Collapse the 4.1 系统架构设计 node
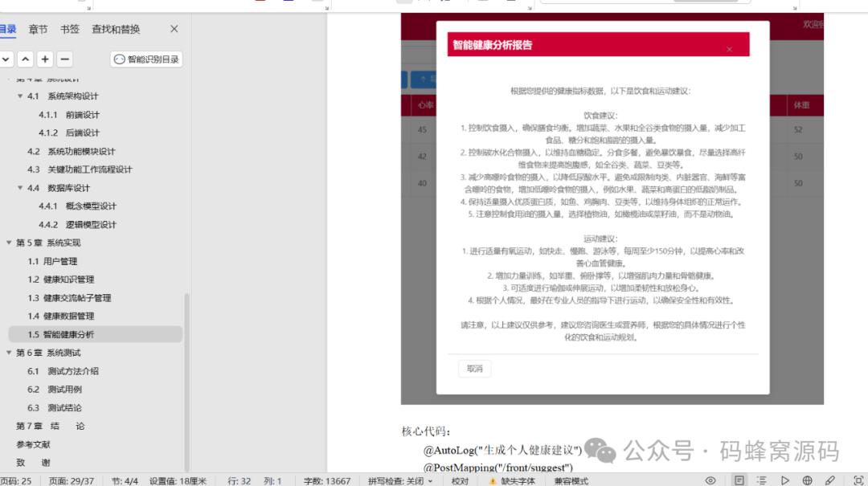868x486 pixels. click(x=20, y=96)
